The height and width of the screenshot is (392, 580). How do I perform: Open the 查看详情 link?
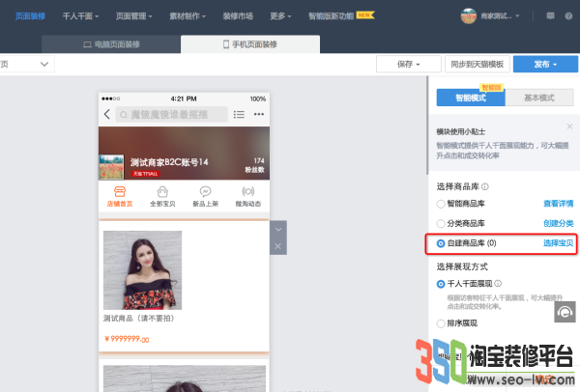558,204
